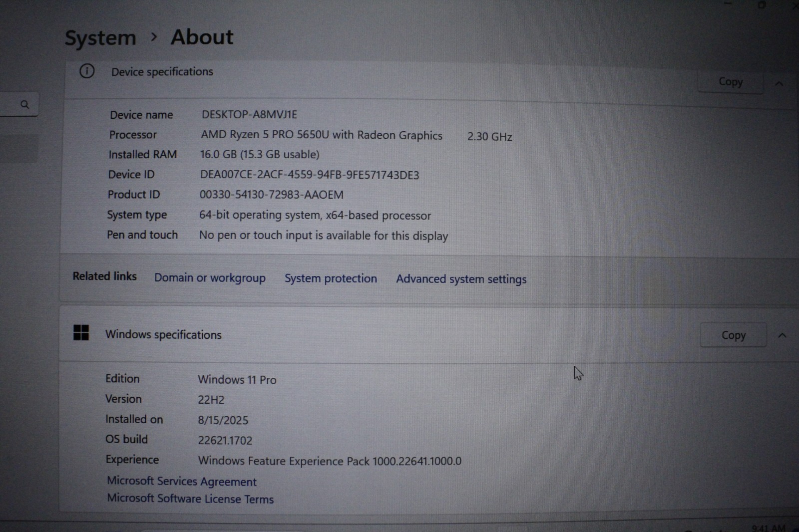
Task: Click the Device name label
Action: pyautogui.click(x=141, y=115)
